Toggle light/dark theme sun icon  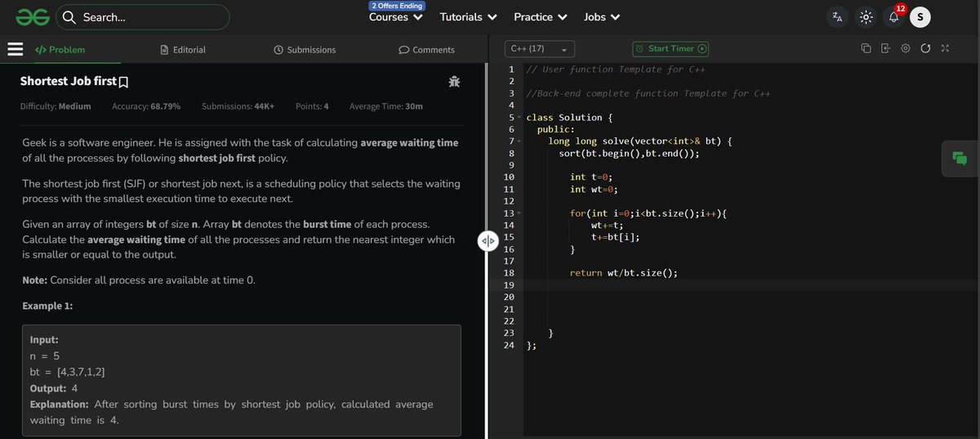[x=866, y=16]
